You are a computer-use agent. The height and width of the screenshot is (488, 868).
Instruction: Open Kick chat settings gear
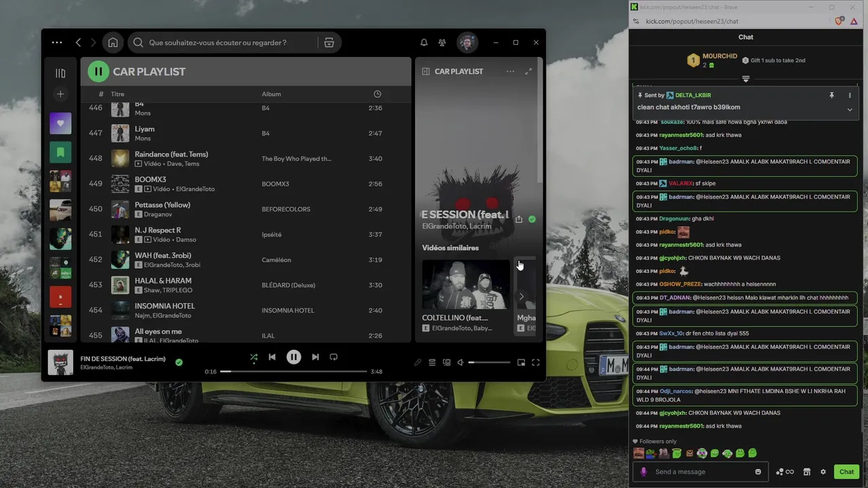tap(823, 472)
